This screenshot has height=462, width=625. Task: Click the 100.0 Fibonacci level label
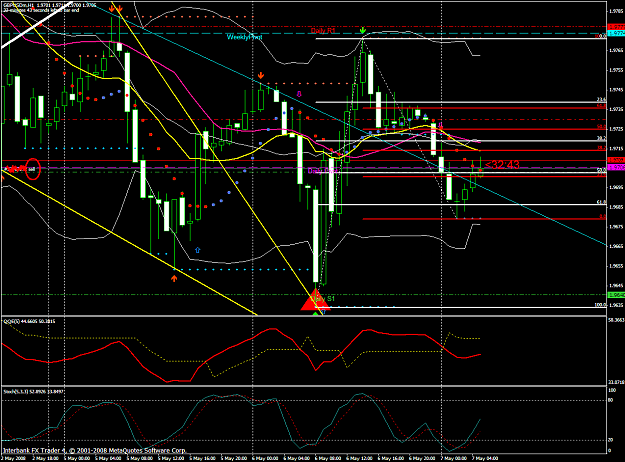(x=600, y=305)
